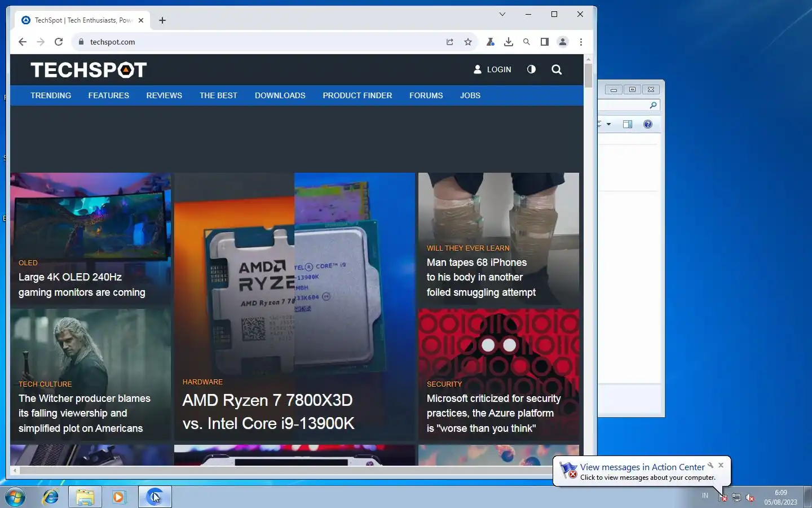Open TechSpot site search
812x508 pixels.
557,69
